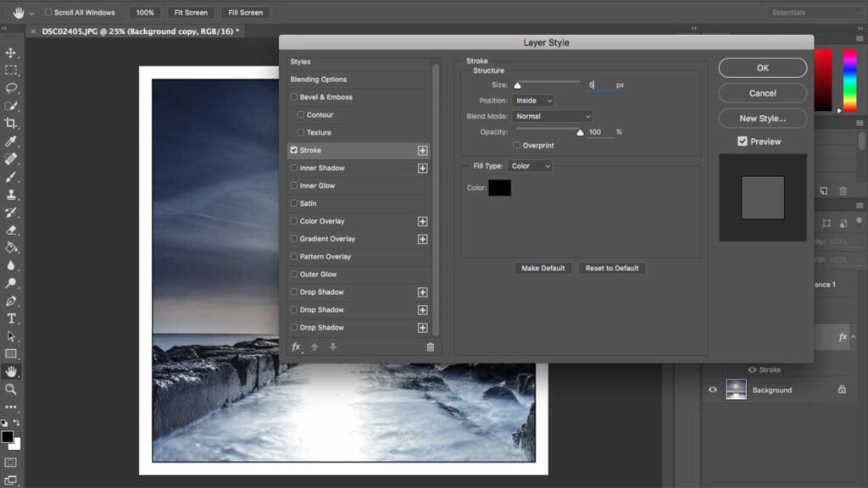868x488 pixels.
Task: Toggle the Overprint checkbox
Action: pyautogui.click(x=516, y=145)
